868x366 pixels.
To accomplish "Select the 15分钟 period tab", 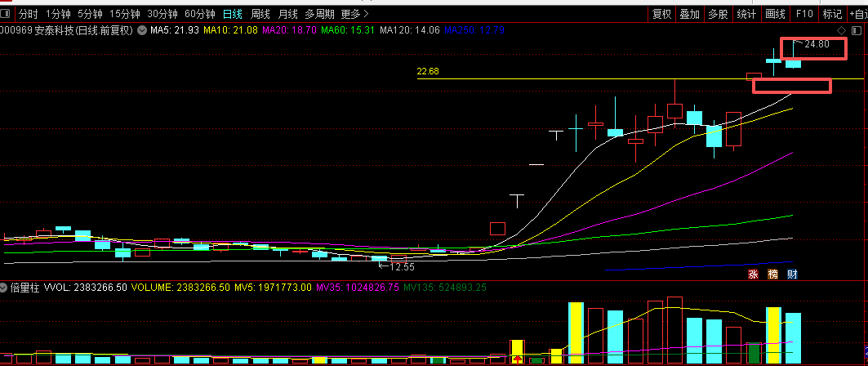I will point(125,14).
